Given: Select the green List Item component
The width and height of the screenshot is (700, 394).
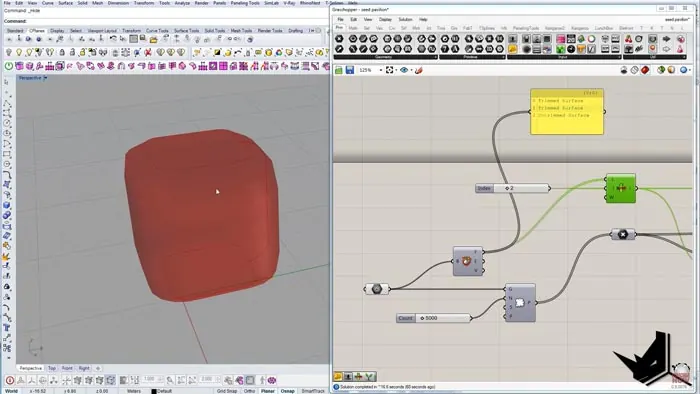Looking at the screenshot, I should tap(621, 188).
